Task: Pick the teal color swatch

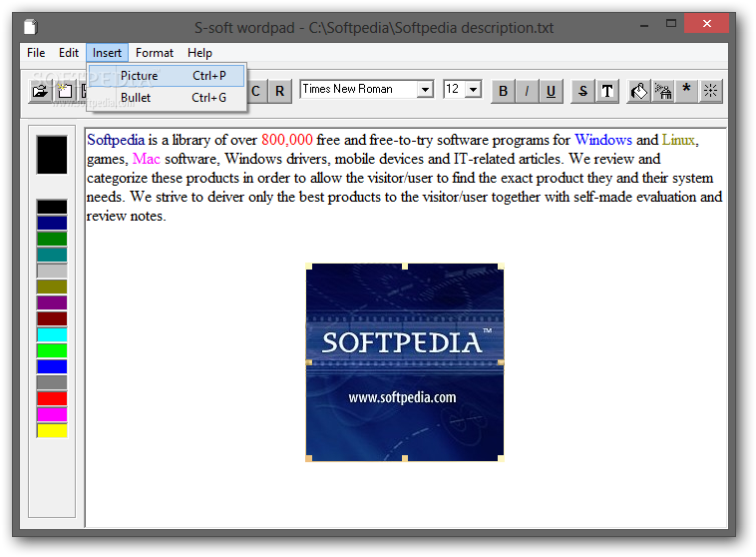Action: tap(52, 255)
